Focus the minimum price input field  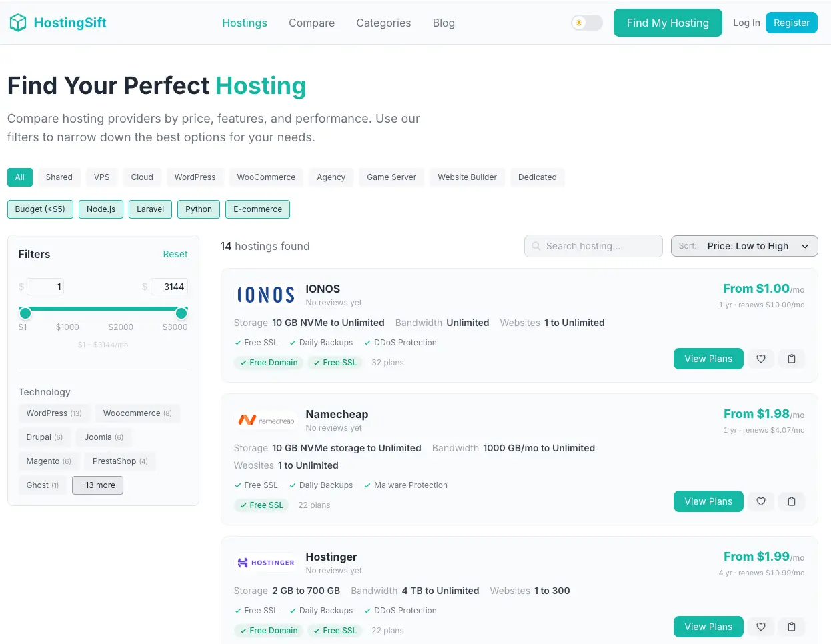tap(45, 287)
